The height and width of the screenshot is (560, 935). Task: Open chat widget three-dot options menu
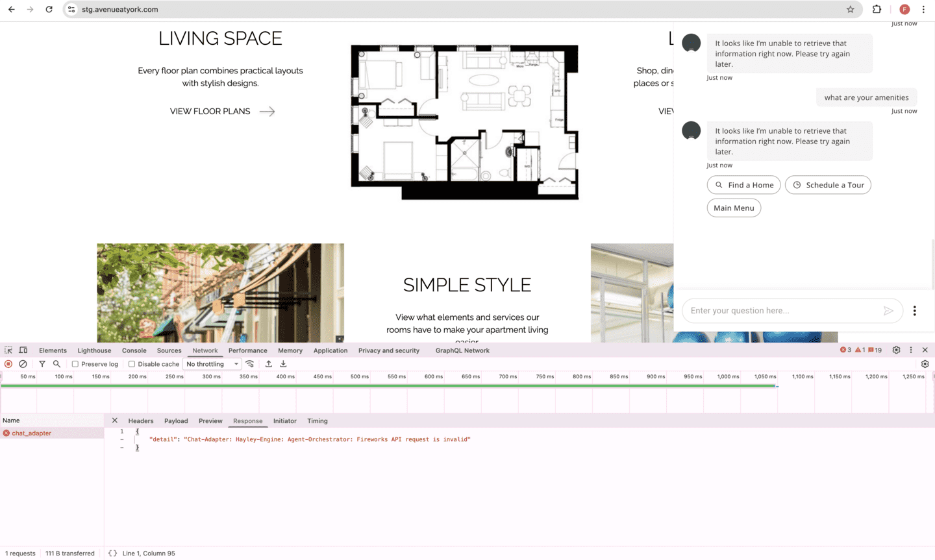point(915,311)
